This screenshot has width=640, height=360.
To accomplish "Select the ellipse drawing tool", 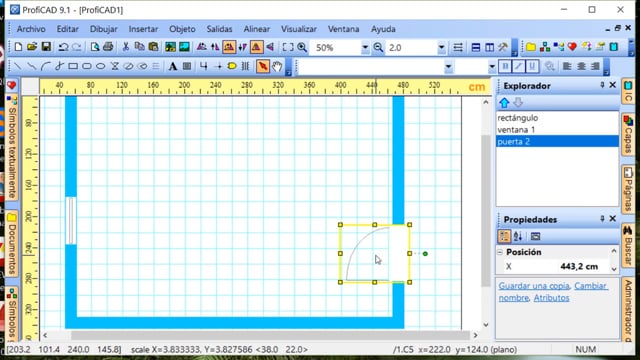I will click(x=101, y=66).
